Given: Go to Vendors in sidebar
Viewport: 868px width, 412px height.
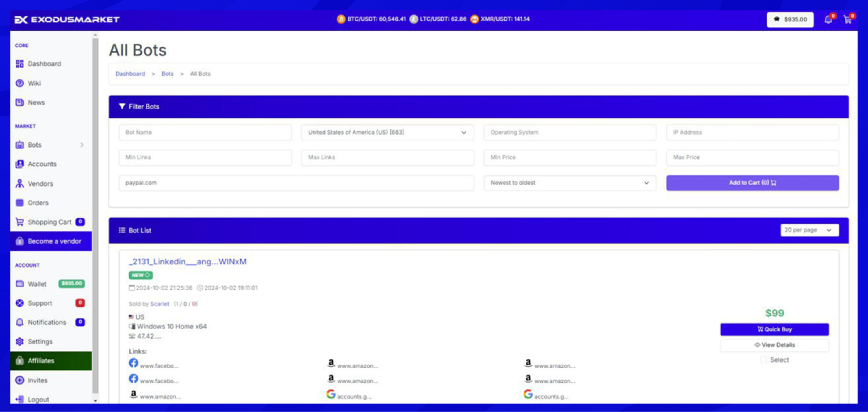Looking at the screenshot, I should pos(40,184).
